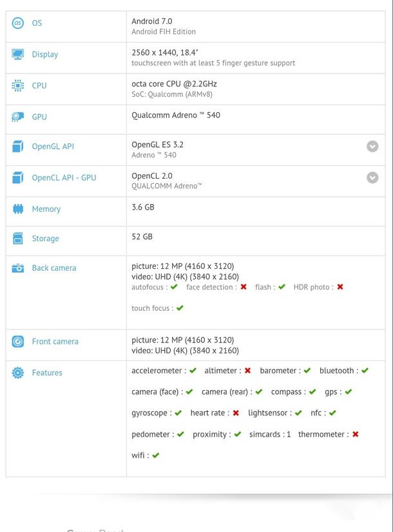Click the Qualcomm Adreno 540 GPU value

click(x=176, y=115)
